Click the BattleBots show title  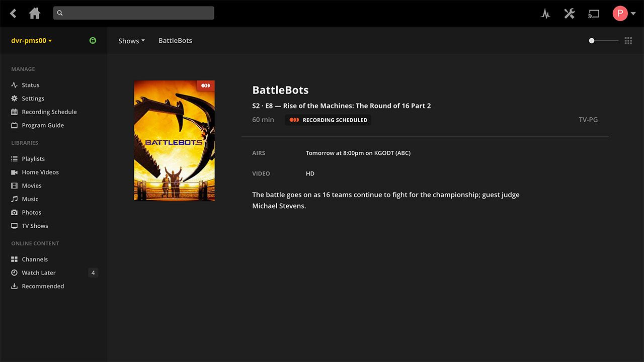280,90
